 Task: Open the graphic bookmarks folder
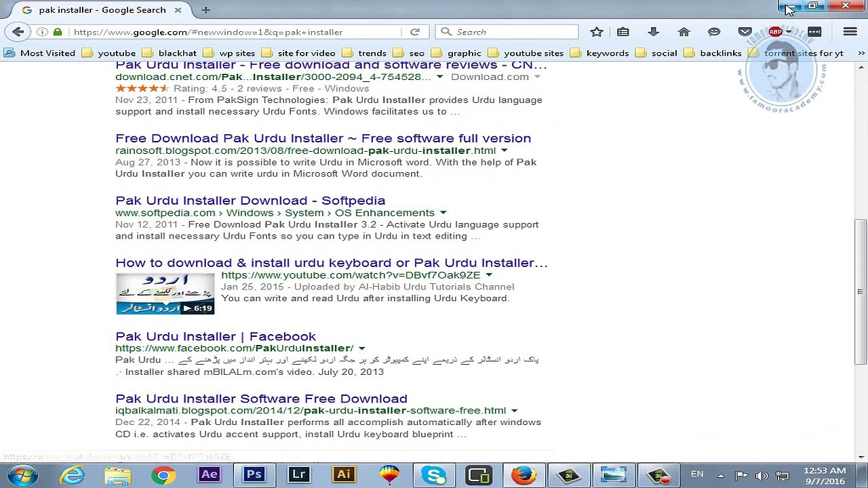tap(456, 53)
